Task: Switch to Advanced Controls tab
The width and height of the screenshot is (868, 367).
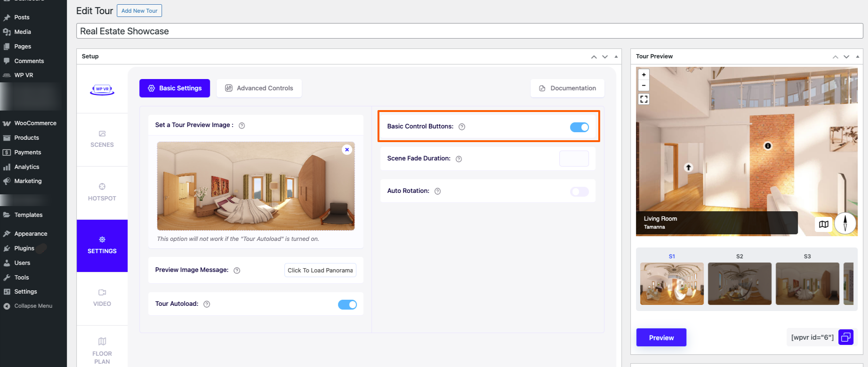Action: pyautogui.click(x=259, y=88)
